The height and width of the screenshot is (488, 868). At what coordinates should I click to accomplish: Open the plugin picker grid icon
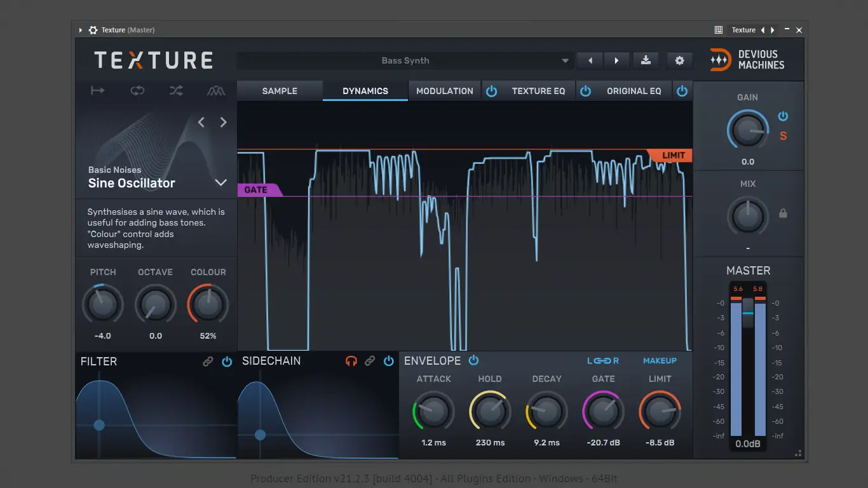(719, 30)
